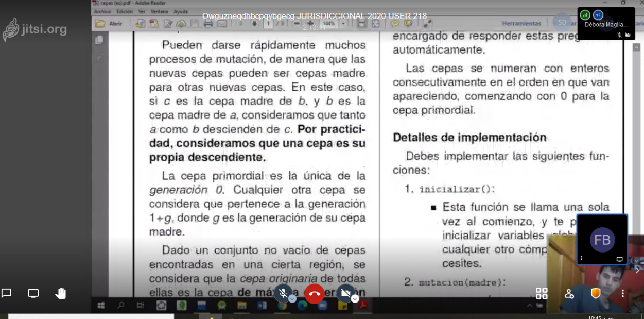Select the FB participant thumbnail

(x=602, y=240)
